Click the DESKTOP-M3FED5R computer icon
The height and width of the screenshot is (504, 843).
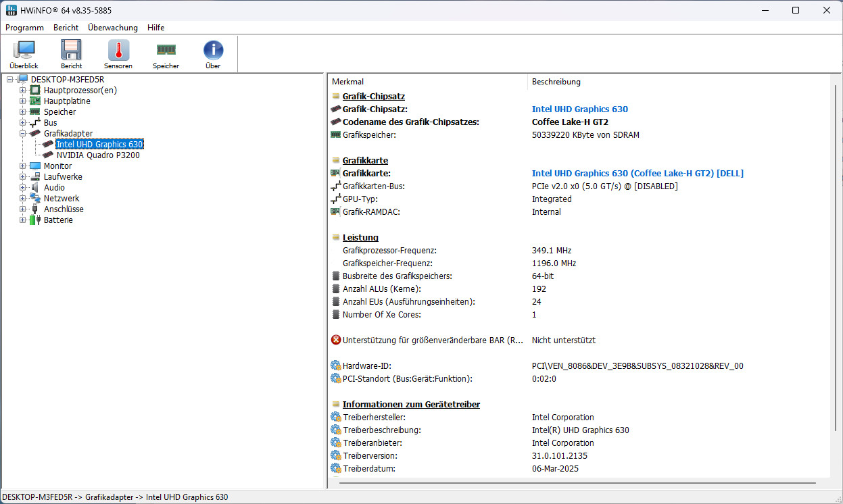(x=22, y=80)
